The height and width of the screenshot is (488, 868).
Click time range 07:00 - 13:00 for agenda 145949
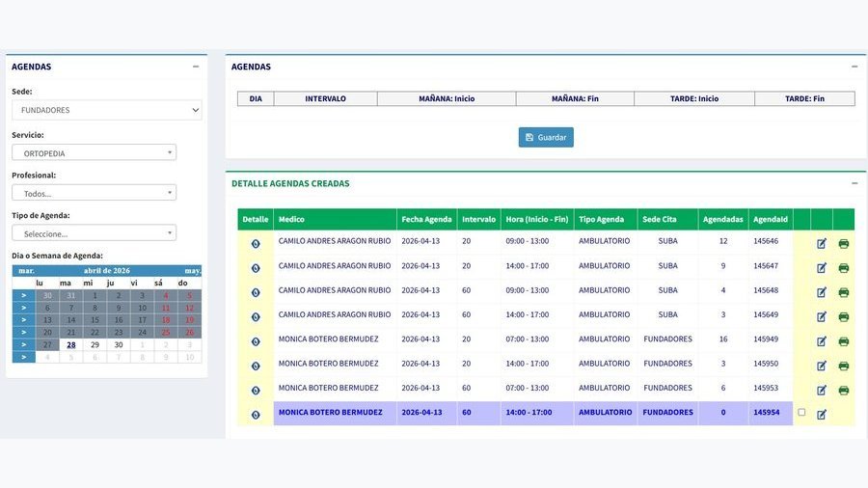[527, 339]
